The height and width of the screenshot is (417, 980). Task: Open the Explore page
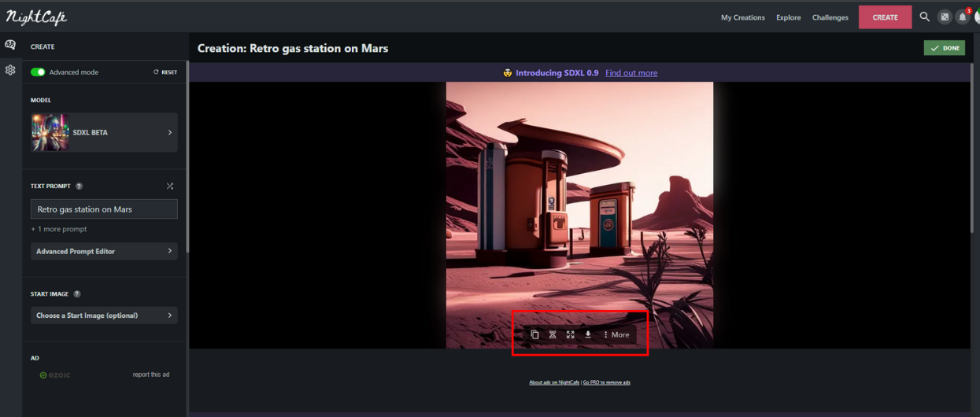point(788,17)
